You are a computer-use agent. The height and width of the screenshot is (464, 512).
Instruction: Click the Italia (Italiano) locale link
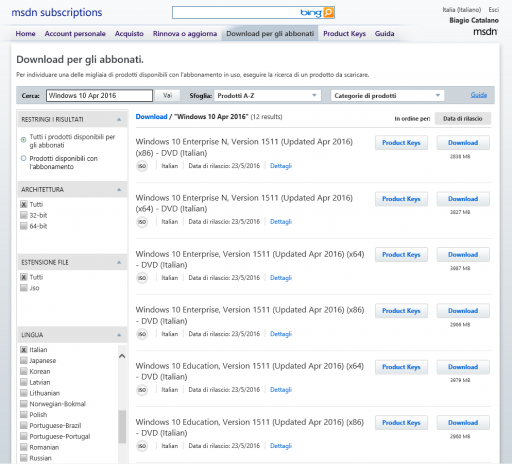tap(462, 10)
